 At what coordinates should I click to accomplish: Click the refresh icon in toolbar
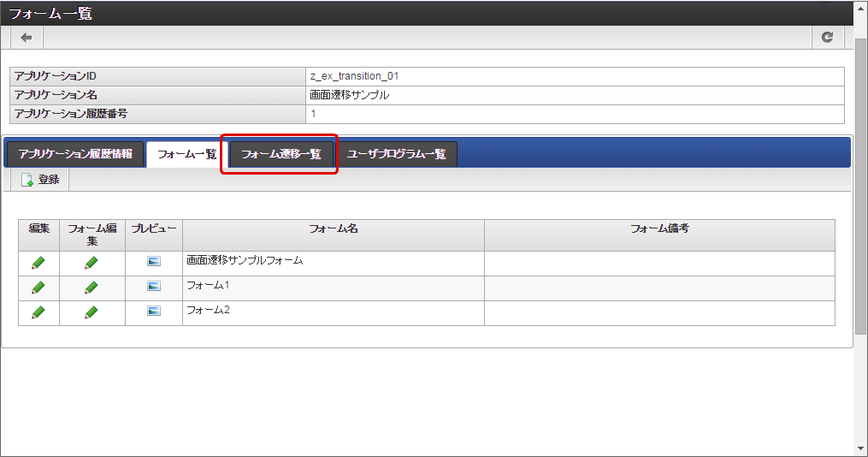tap(827, 37)
